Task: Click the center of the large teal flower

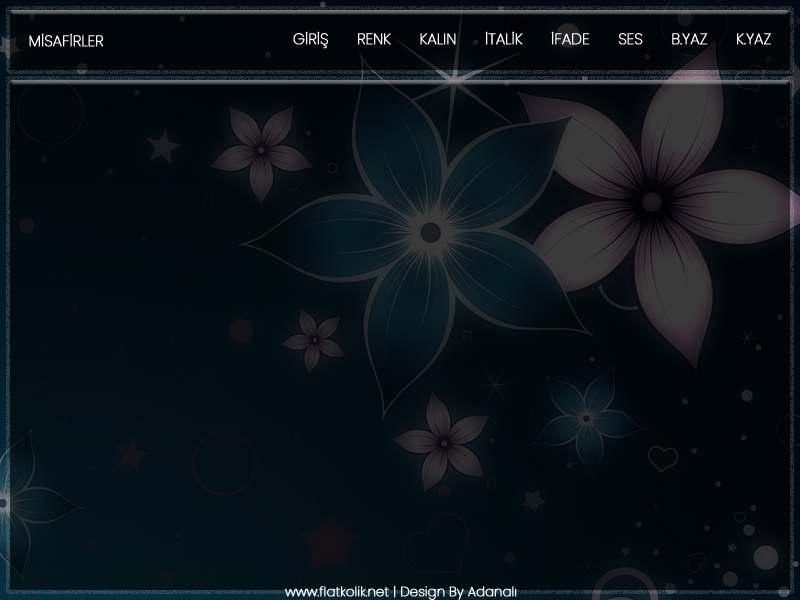Action: pyautogui.click(x=430, y=232)
